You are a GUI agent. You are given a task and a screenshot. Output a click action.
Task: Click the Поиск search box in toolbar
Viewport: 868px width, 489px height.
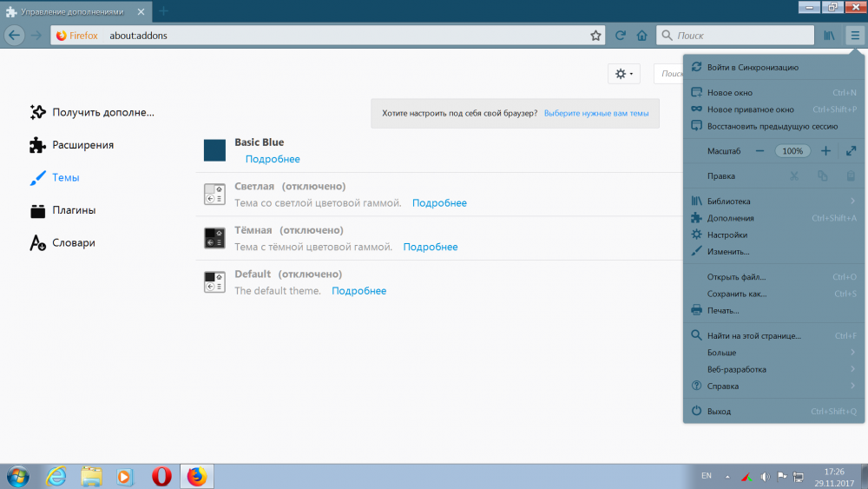[x=735, y=36]
